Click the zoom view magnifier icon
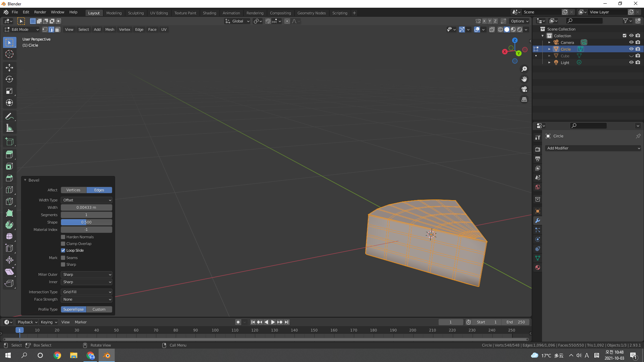The height and width of the screenshot is (362, 644). (524, 69)
